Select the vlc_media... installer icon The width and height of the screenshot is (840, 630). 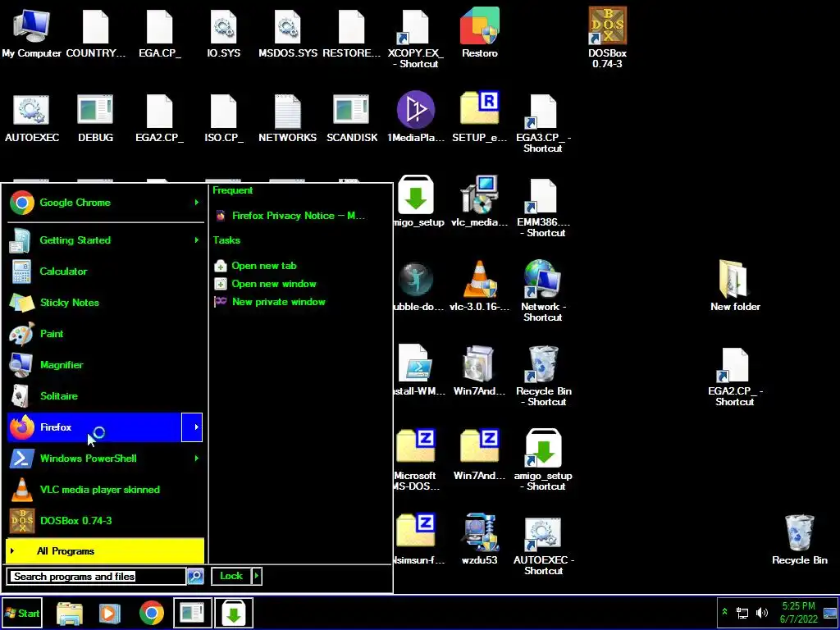(479, 202)
